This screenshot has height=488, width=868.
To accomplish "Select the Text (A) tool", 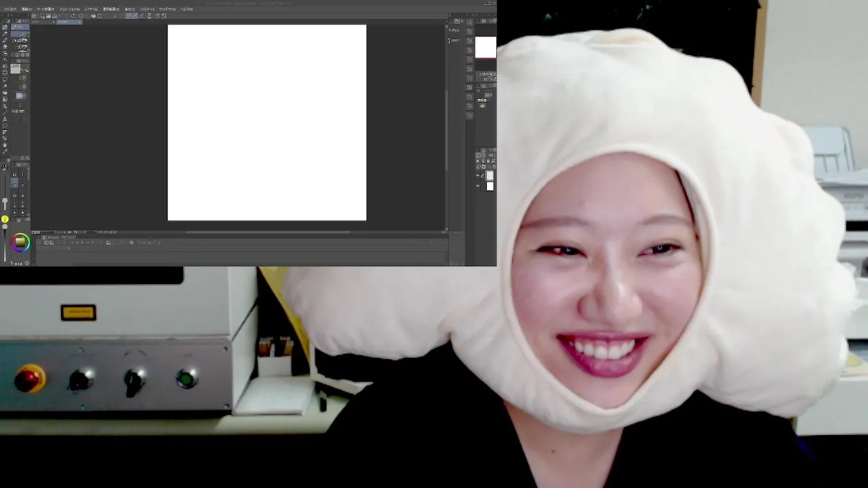I will [x=5, y=119].
